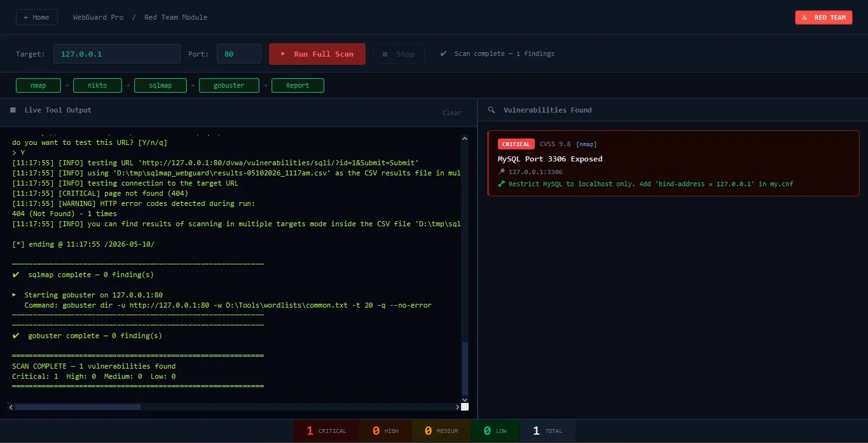Click the gobuster complete checkmark line
The width and height of the screenshot is (868, 443).
click(x=87, y=336)
